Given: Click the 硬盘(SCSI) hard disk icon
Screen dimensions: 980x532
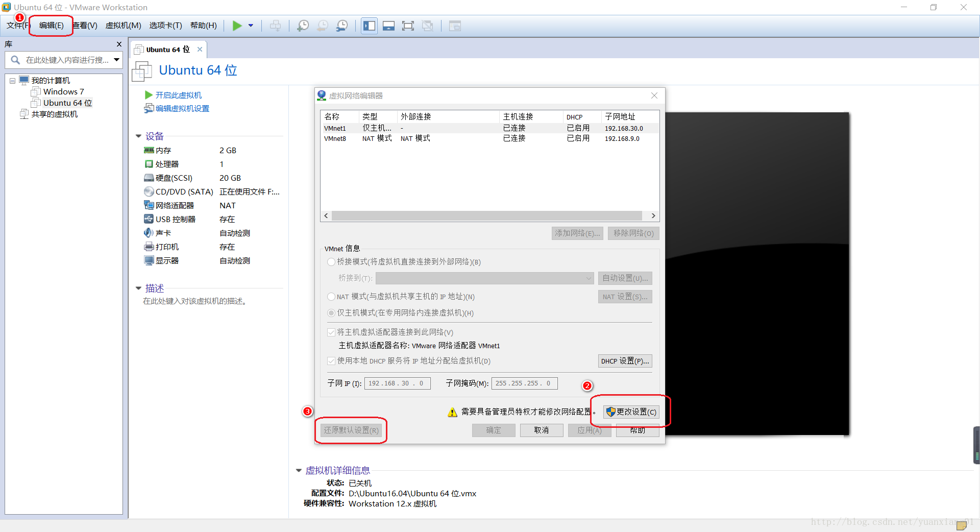Looking at the screenshot, I should pos(149,178).
